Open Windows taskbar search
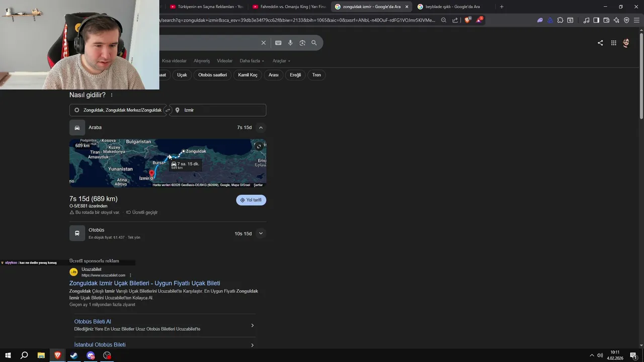 pos(24,355)
